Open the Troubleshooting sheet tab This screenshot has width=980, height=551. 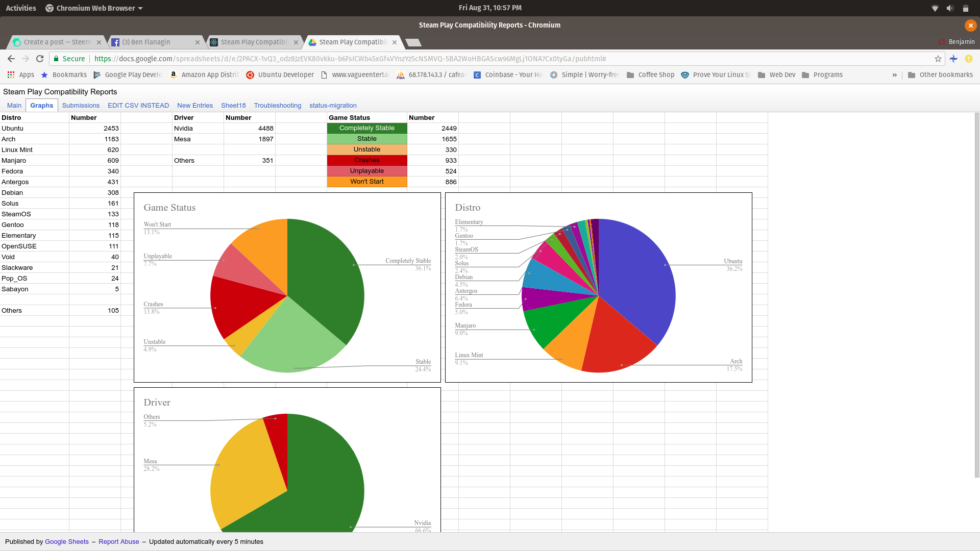[x=277, y=106]
